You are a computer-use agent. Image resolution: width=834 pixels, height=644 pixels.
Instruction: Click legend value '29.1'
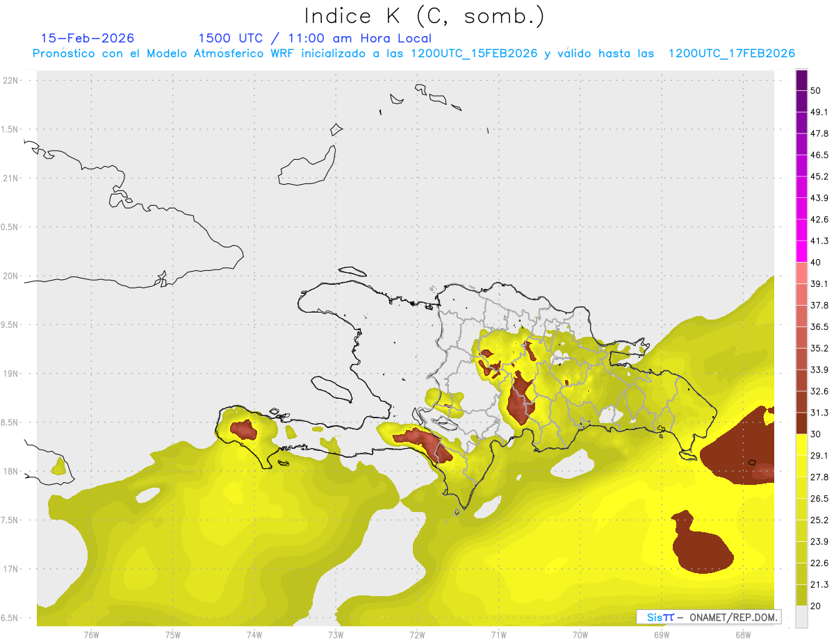[819, 456]
